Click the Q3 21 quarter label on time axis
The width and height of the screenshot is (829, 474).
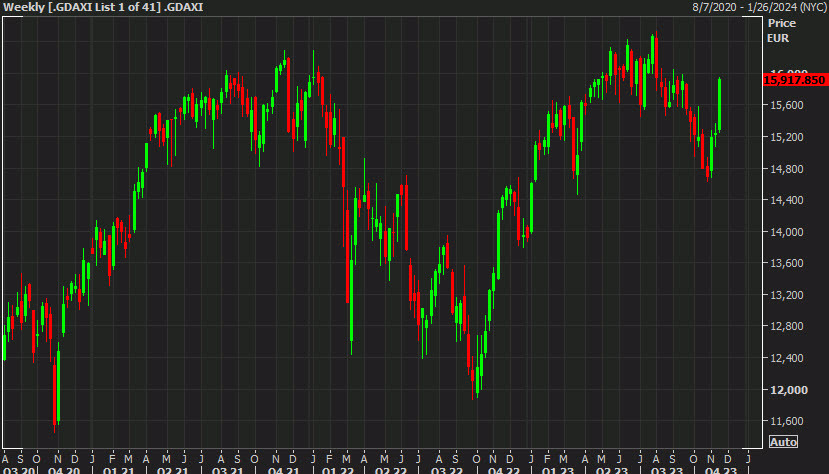click(227, 470)
